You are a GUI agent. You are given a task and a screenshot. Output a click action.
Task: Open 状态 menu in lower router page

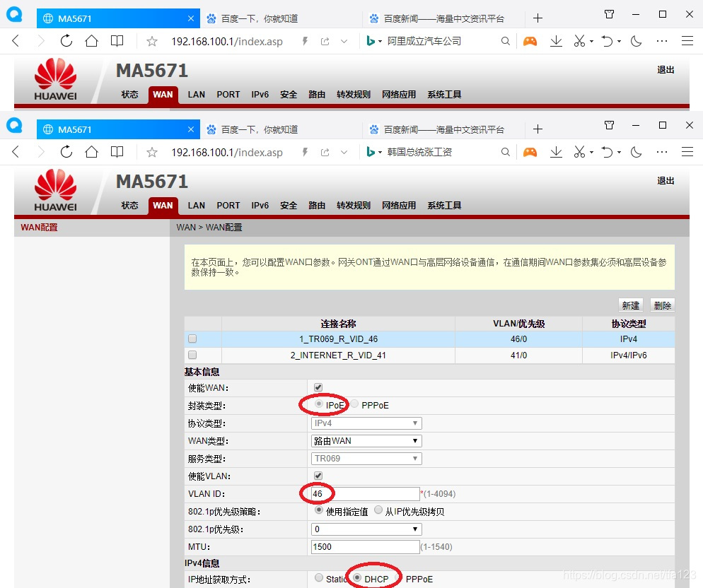[129, 205]
